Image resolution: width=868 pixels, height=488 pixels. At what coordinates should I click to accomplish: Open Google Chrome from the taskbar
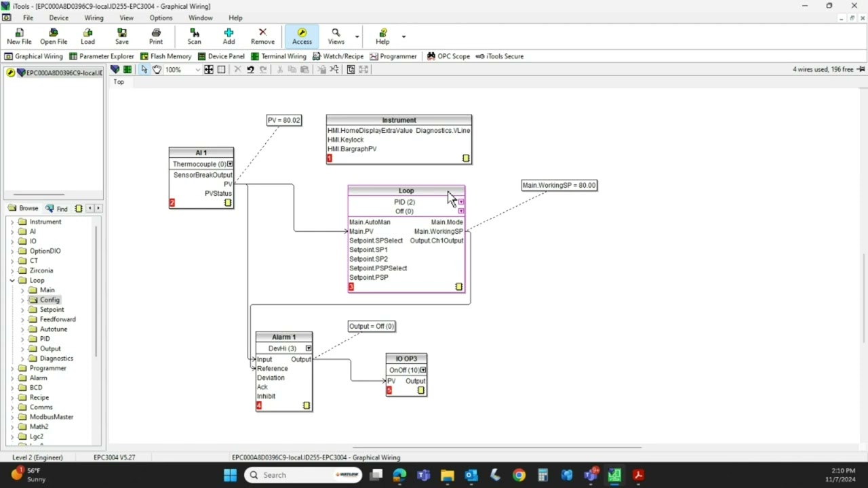coord(519,475)
